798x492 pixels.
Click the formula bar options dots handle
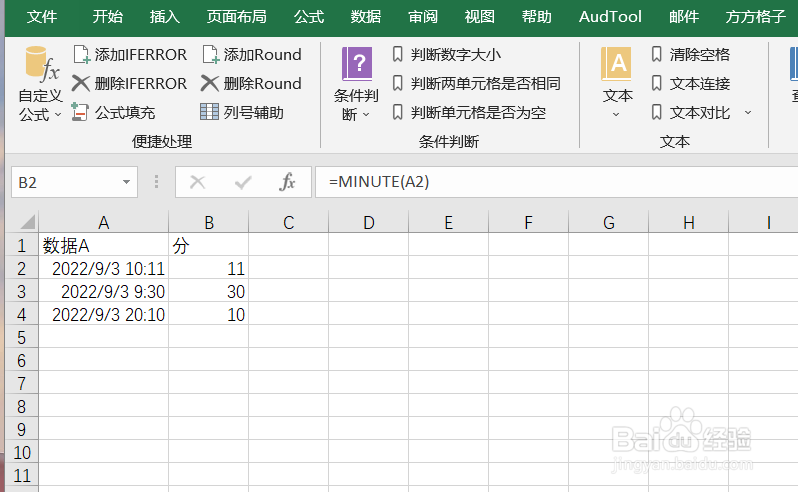[156, 182]
